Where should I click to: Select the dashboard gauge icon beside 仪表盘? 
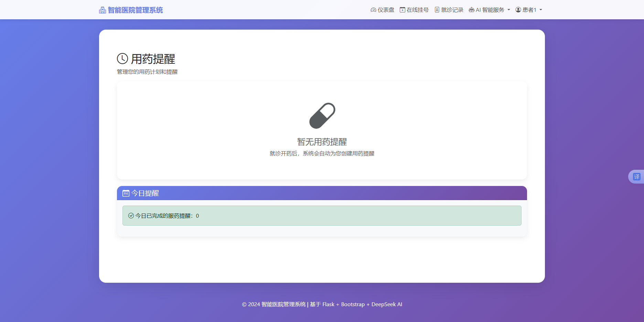coord(373,10)
